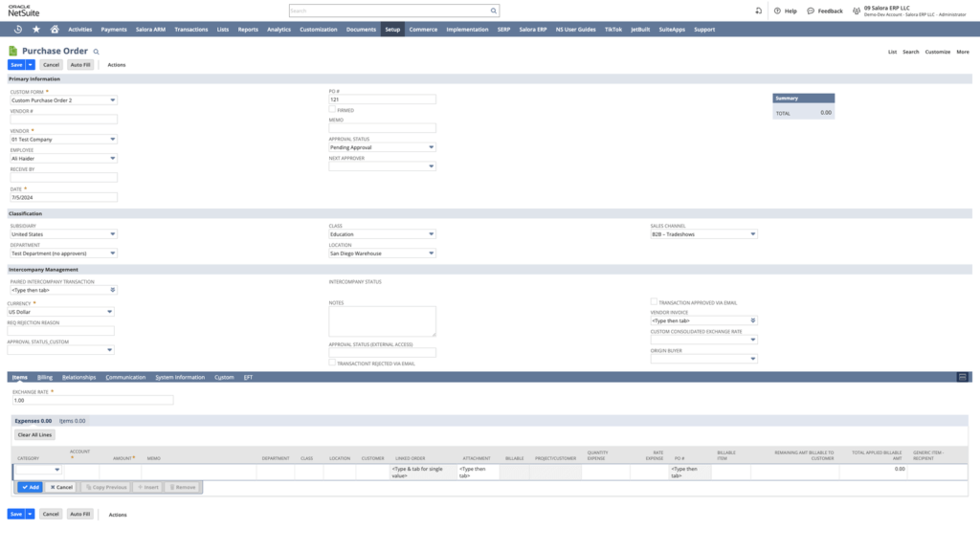Screen dimensions: 980x551
Task: Click the Feedback speech bubble icon
Action: pyautogui.click(x=811, y=11)
